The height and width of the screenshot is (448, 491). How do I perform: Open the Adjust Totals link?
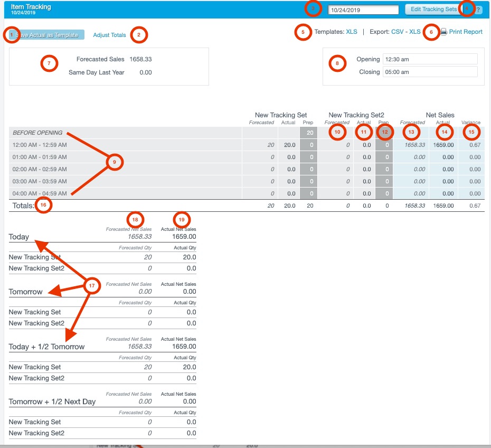[x=110, y=35]
